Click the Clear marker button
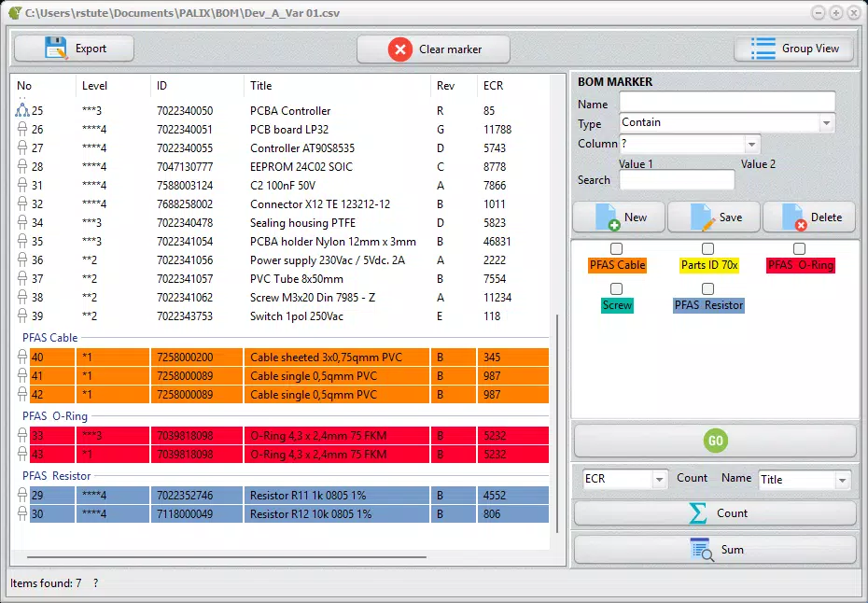Image resolution: width=868 pixels, height=603 pixels. tap(433, 49)
